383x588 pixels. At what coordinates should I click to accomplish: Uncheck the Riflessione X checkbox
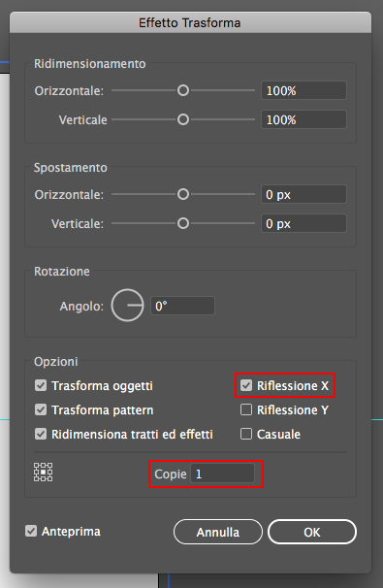(x=246, y=385)
